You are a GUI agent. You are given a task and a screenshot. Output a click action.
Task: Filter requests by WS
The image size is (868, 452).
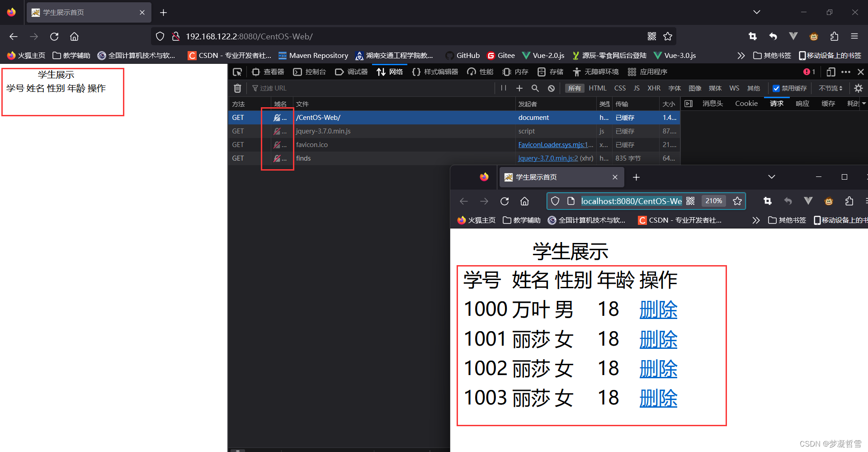(x=734, y=88)
